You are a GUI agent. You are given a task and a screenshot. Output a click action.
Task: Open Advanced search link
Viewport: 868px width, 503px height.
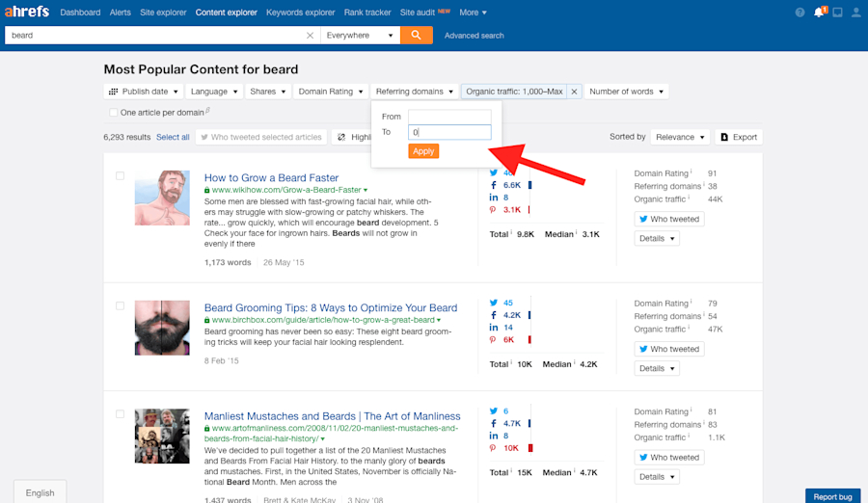[x=474, y=36]
